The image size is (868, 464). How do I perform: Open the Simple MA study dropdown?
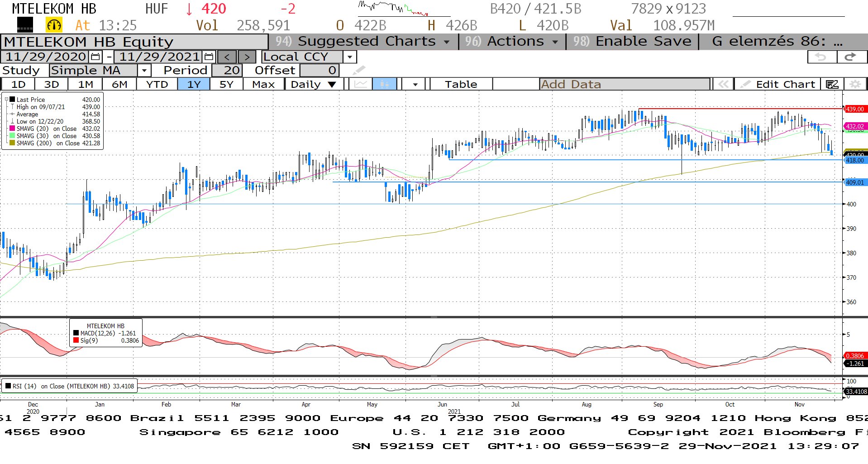(x=144, y=71)
